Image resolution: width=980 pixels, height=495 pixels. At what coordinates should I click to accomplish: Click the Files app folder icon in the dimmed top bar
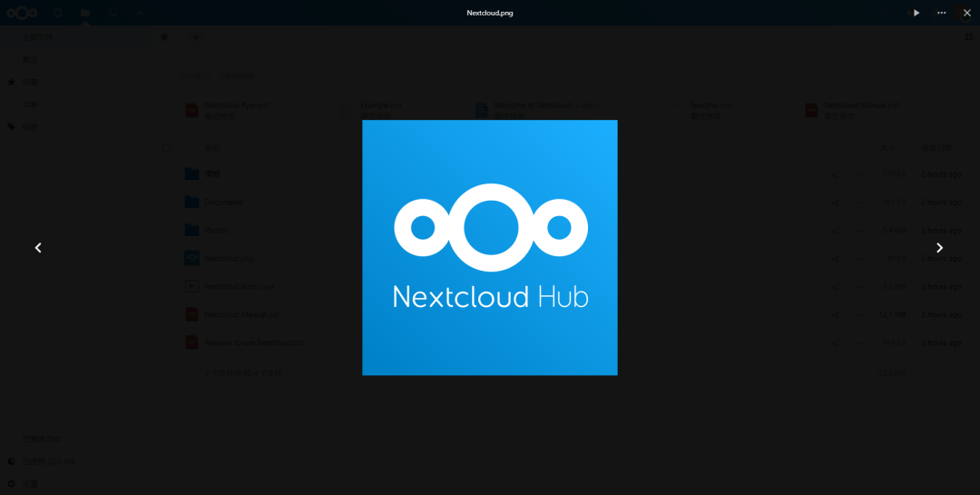[x=85, y=13]
